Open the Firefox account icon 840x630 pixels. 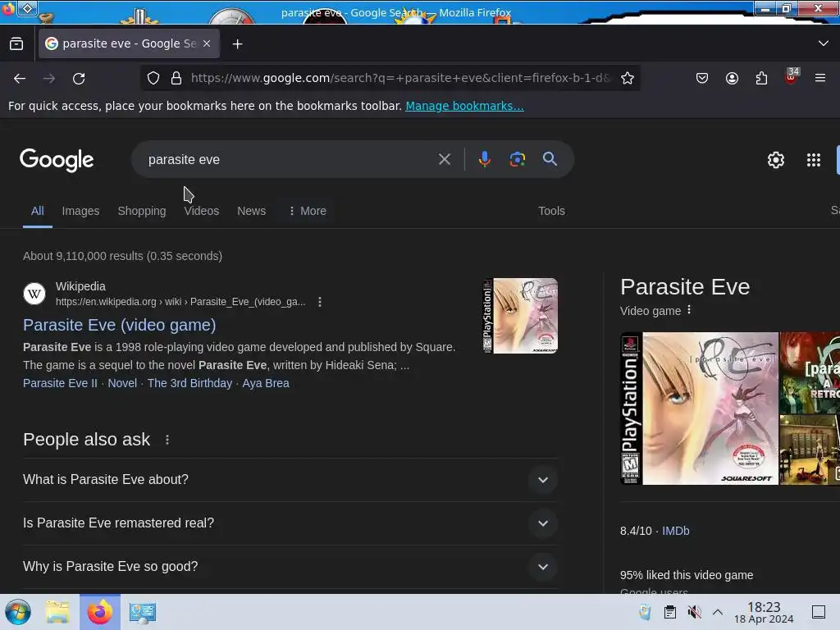pyautogui.click(x=732, y=78)
